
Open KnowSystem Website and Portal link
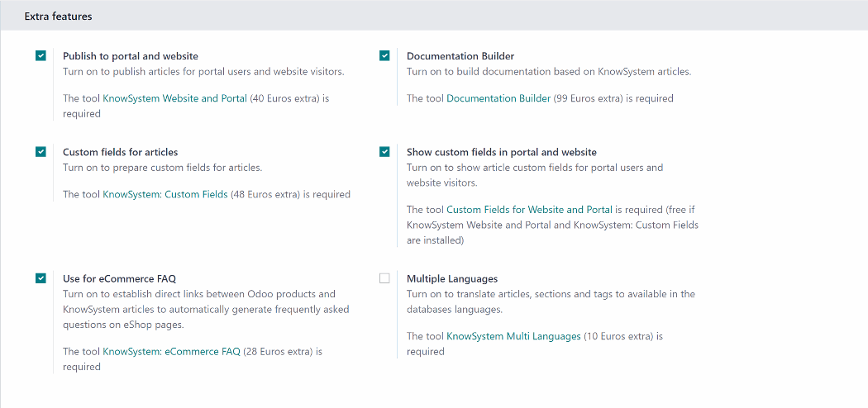point(175,98)
